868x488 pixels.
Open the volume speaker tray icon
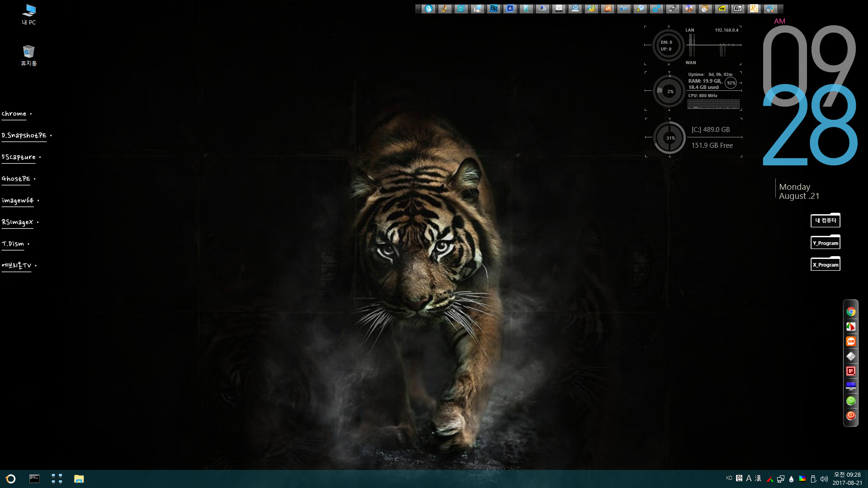pyautogui.click(x=824, y=479)
